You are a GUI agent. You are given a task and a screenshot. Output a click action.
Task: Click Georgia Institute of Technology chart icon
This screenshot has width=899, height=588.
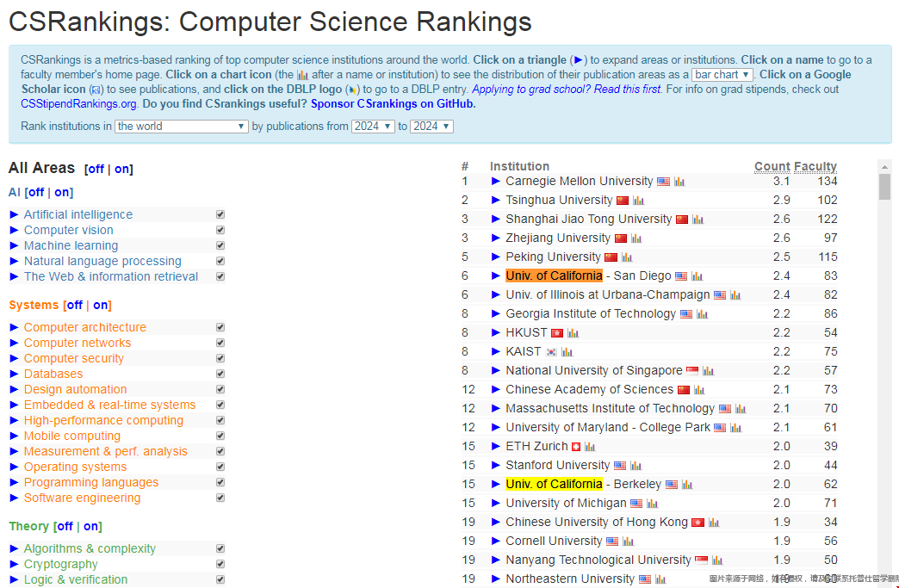(703, 314)
